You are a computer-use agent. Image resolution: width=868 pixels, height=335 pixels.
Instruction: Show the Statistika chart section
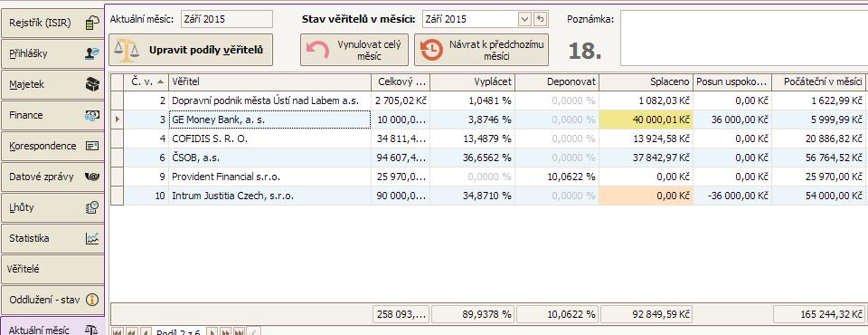coord(52,238)
